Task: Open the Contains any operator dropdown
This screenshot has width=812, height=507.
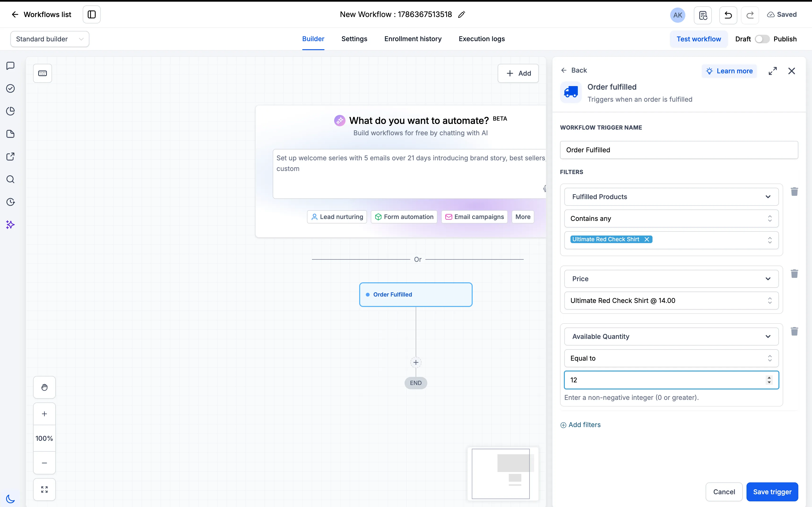Action: point(671,219)
